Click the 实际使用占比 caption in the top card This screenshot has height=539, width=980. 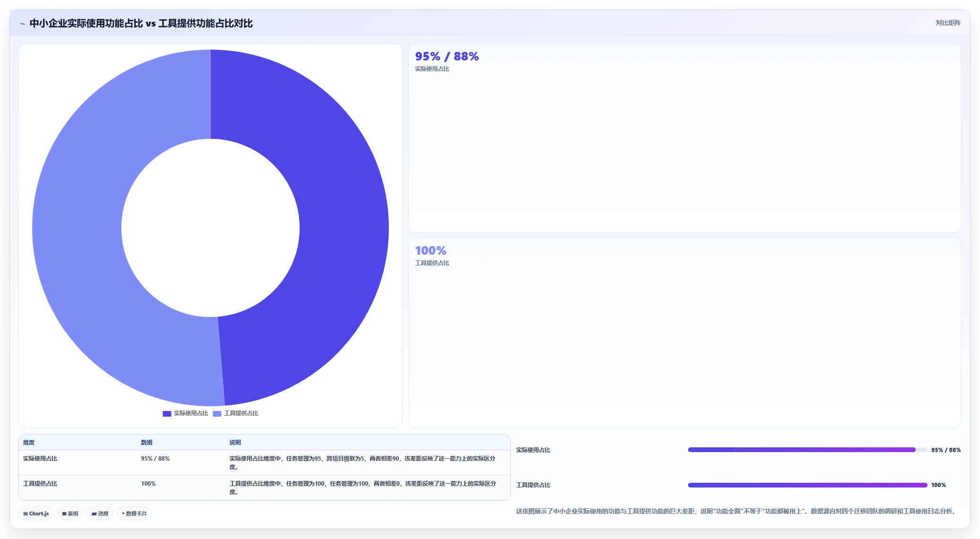tap(432, 69)
